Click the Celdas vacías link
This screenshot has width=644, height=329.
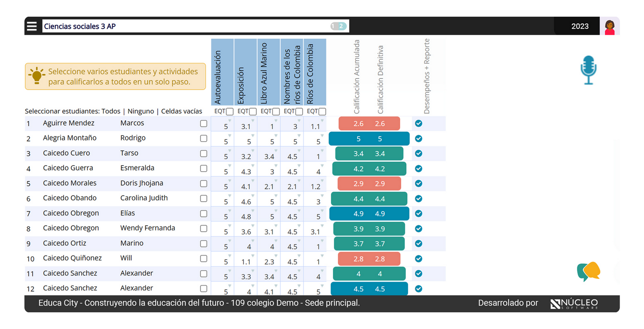[x=182, y=112]
